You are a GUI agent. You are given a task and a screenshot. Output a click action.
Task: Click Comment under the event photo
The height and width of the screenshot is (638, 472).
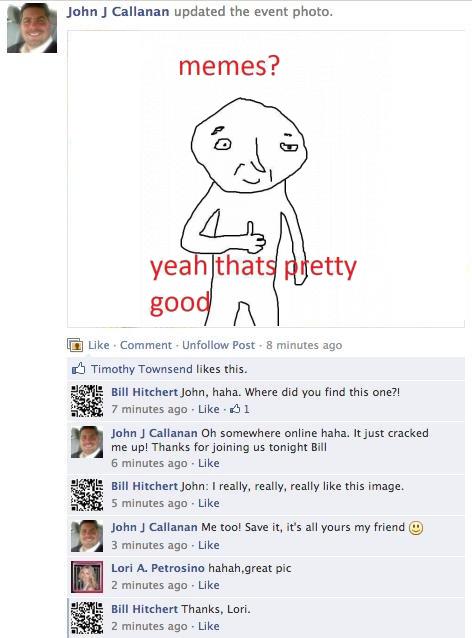[x=146, y=345]
